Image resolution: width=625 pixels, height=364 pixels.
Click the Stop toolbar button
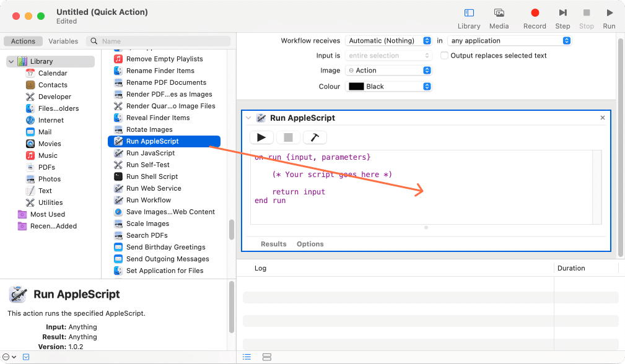tap(587, 19)
